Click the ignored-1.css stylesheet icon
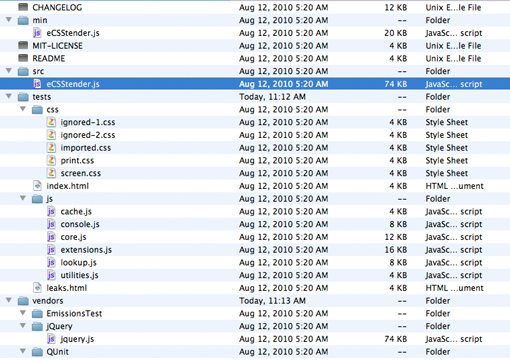The height and width of the screenshot is (361, 510). (51, 122)
